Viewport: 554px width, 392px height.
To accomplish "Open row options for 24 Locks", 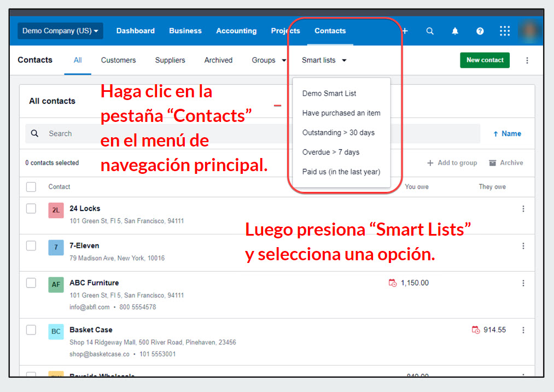I will (523, 209).
